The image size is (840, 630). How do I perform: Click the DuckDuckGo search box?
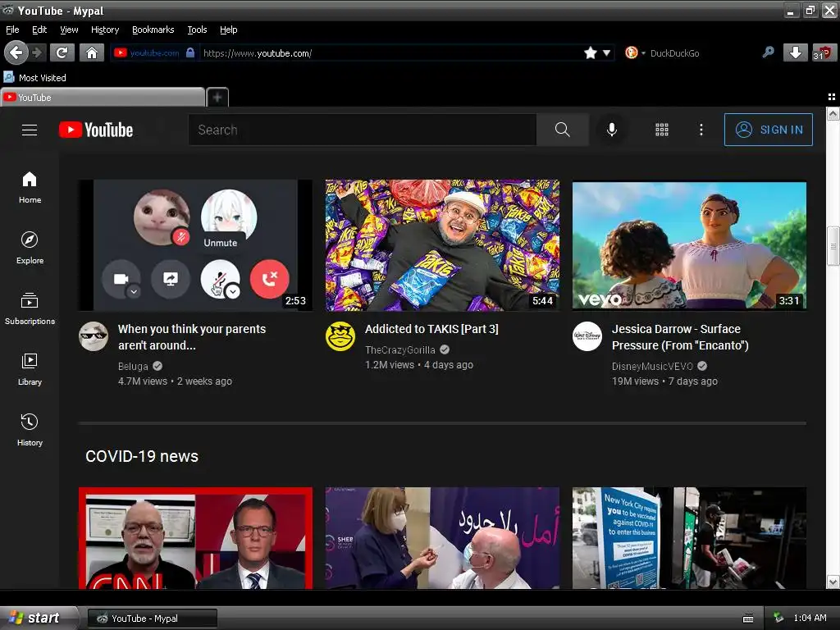[x=702, y=52]
